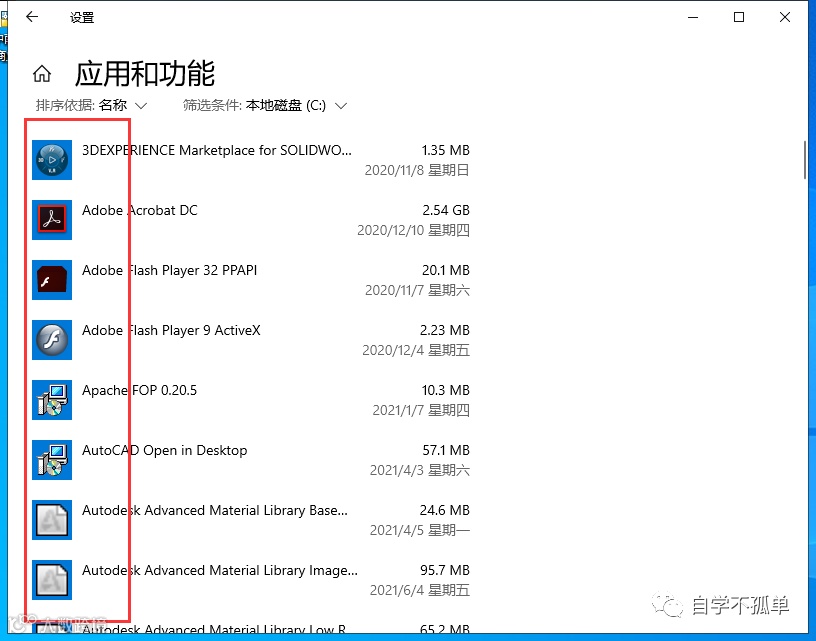Close the 设置 window

[x=785, y=17]
